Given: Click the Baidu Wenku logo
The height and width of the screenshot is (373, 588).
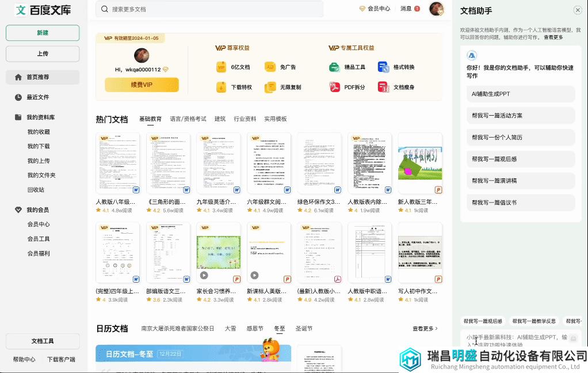Looking at the screenshot, I should (43, 10).
